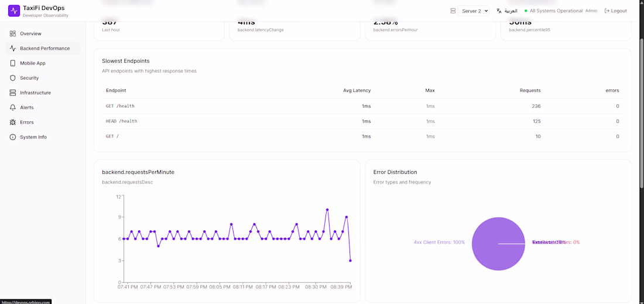Open the Errors bug icon
Image resolution: width=644 pixels, height=304 pixels.
coord(13,122)
